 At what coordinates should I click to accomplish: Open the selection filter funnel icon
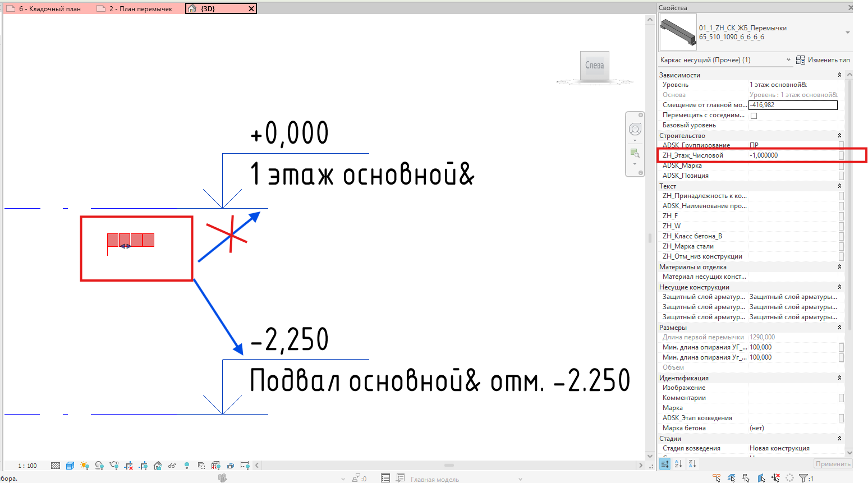tap(803, 478)
